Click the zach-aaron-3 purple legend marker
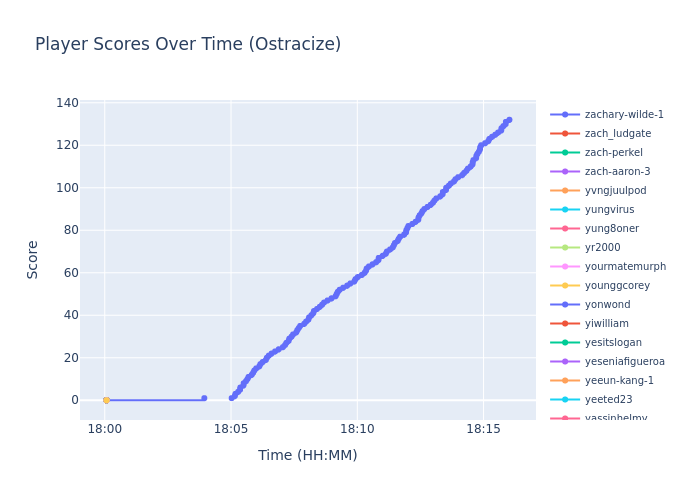 coord(565,172)
